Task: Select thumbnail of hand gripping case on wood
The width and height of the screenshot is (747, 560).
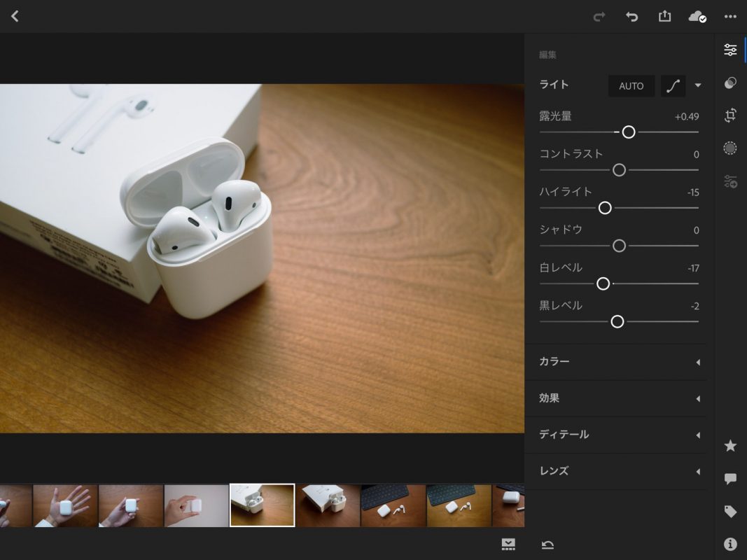Action: click(131, 505)
